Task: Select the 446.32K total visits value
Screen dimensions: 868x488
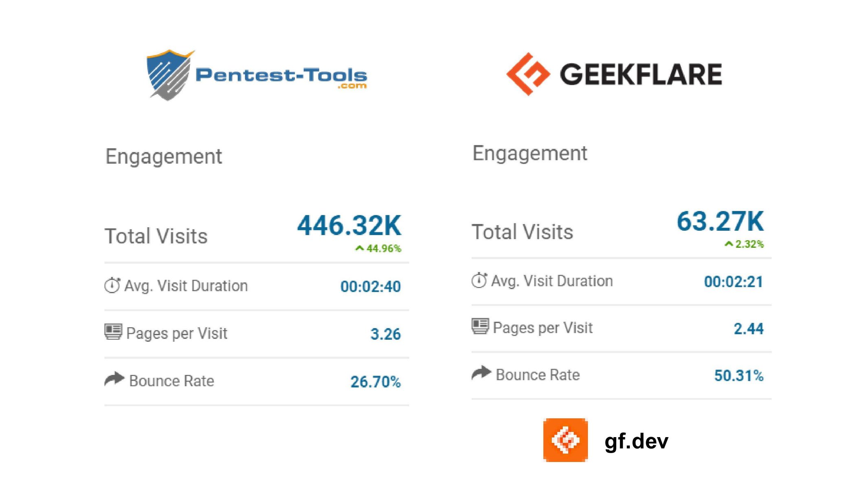Action: coord(349,225)
